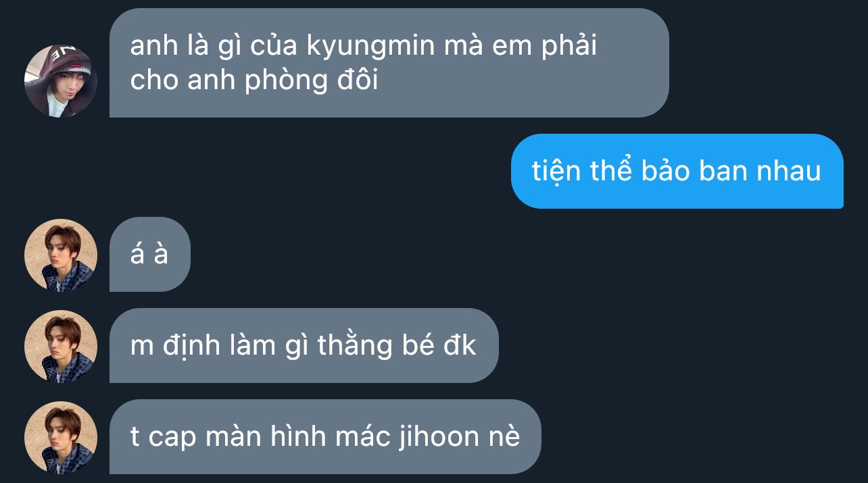Select the "m định làm gì thằng bé đk" bubble
The width and height of the screenshot is (868, 483).
point(304,346)
